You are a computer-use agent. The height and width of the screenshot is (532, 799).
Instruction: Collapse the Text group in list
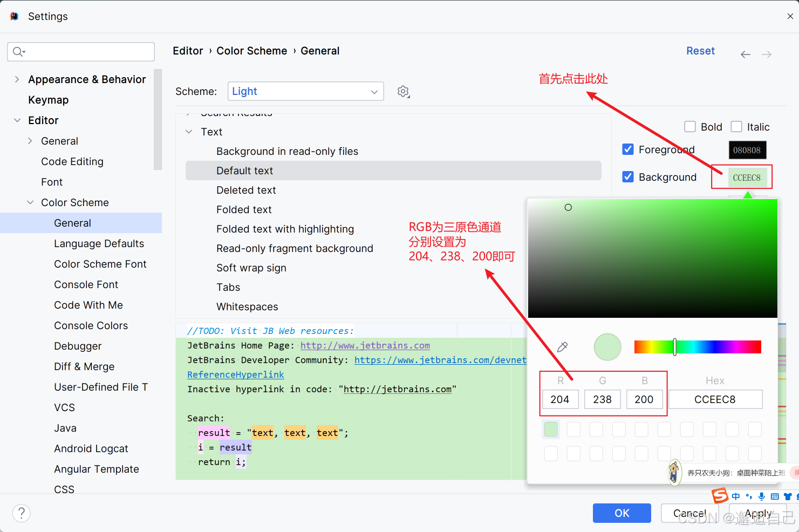(x=189, y=132)
